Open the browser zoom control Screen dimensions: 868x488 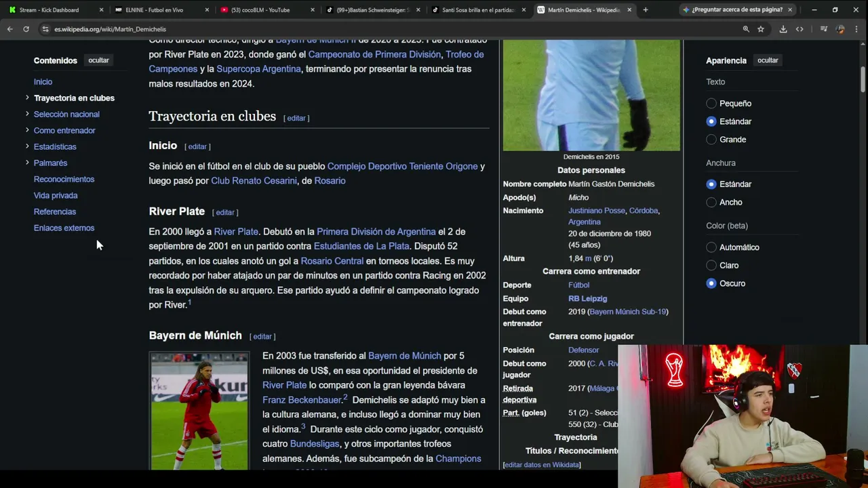tap(746, 29)
